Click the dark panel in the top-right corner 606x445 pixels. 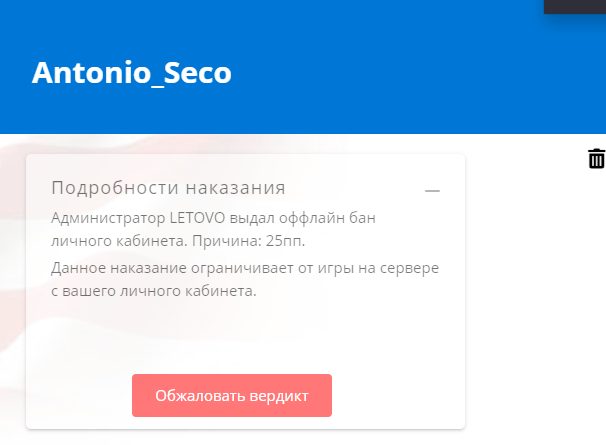coord(574,6)
